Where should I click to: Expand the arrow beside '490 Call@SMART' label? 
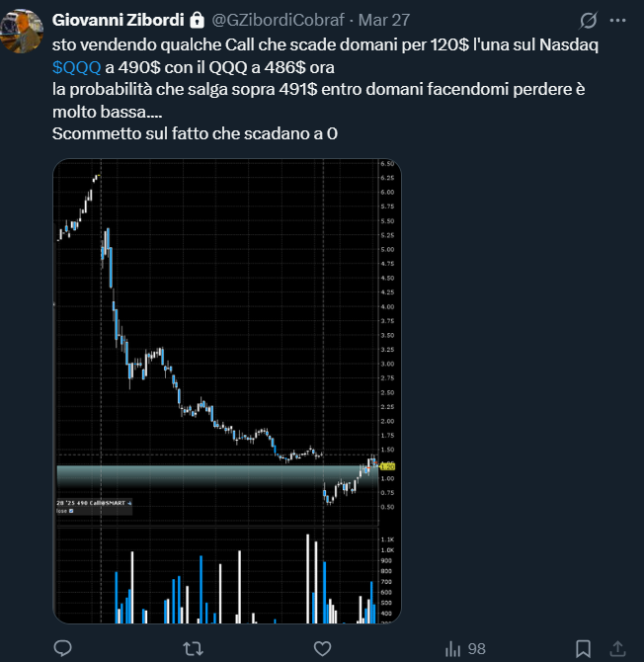tap(129, 503)
